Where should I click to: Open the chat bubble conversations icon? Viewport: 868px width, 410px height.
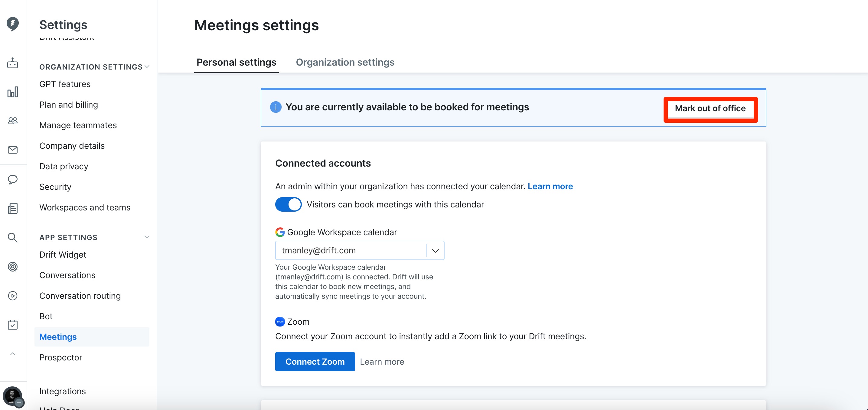click(13, 180)
